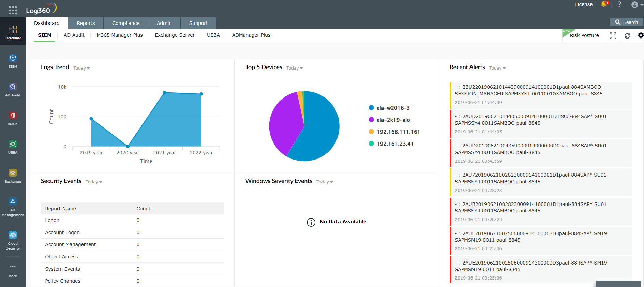644x287 pixels.
Task: Toggle 192.161.23.41 legend color
Action: pyautogui.click(x=371, y=143)
